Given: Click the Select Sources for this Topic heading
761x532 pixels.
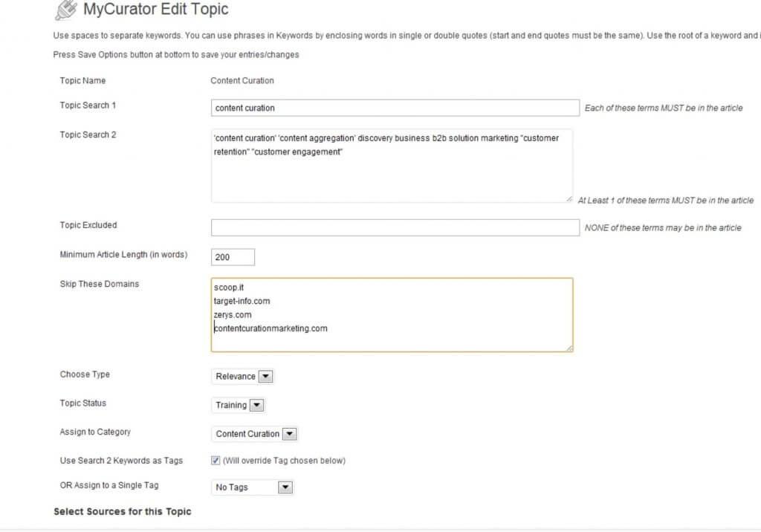Looking at the screenshot, I should coord(123,512).
